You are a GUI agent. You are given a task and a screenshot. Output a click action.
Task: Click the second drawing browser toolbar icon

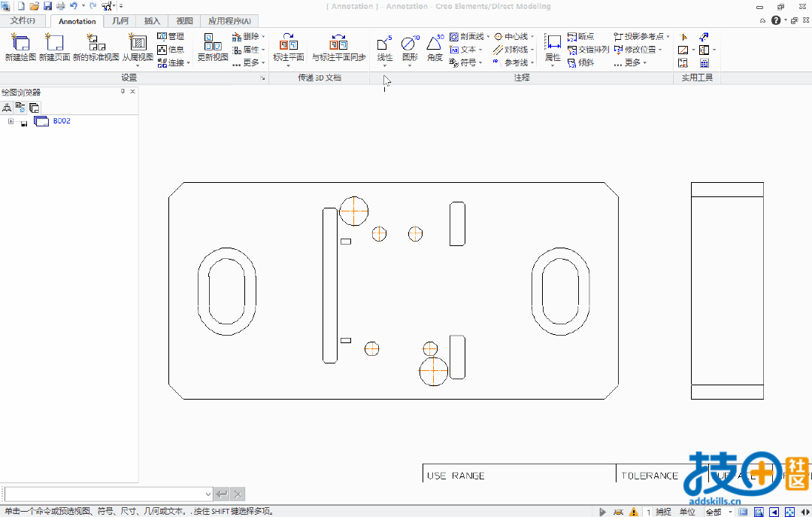point(20,108)
